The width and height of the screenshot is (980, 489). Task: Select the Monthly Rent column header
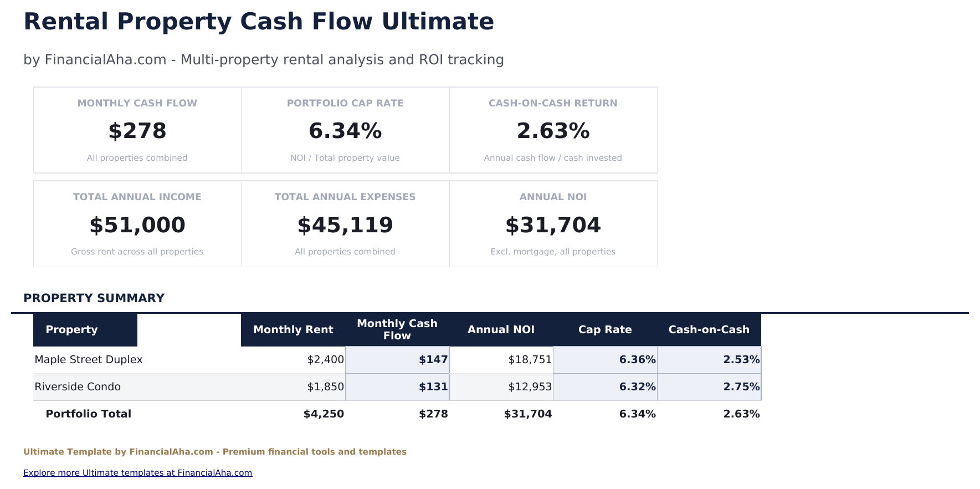[293, 330]
